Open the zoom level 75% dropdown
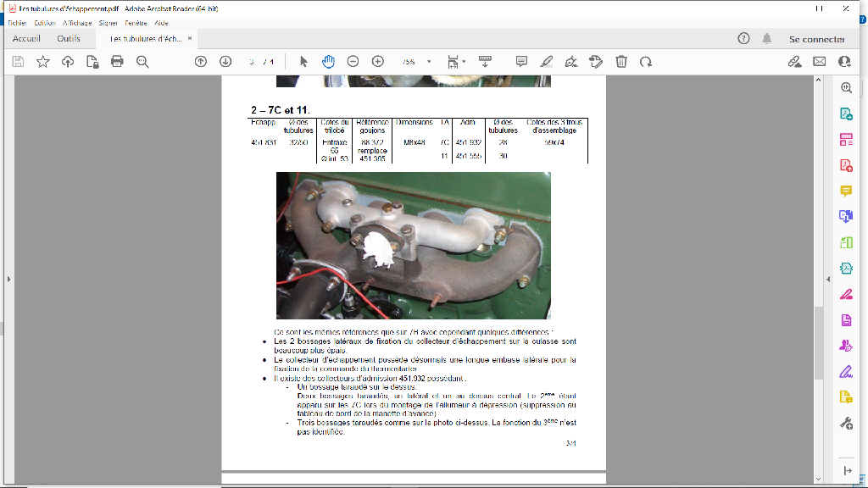868x488 pixels. [429, 62]
